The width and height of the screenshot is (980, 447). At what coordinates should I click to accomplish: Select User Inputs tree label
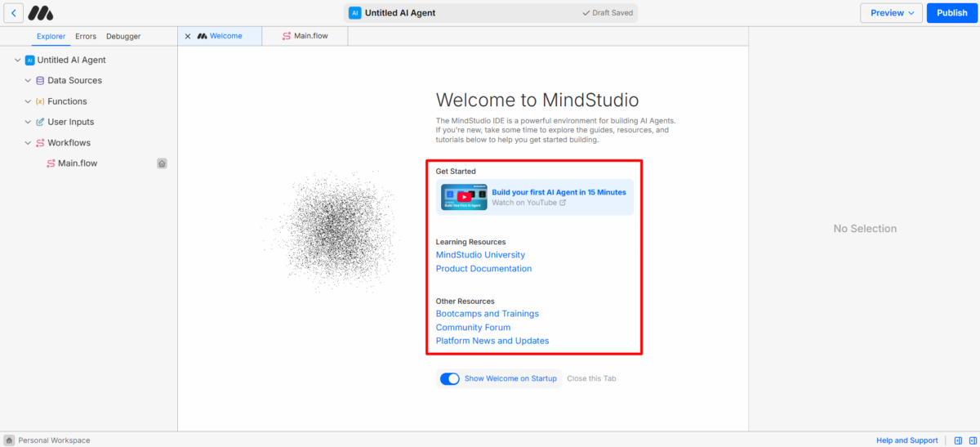click(71, 122)
